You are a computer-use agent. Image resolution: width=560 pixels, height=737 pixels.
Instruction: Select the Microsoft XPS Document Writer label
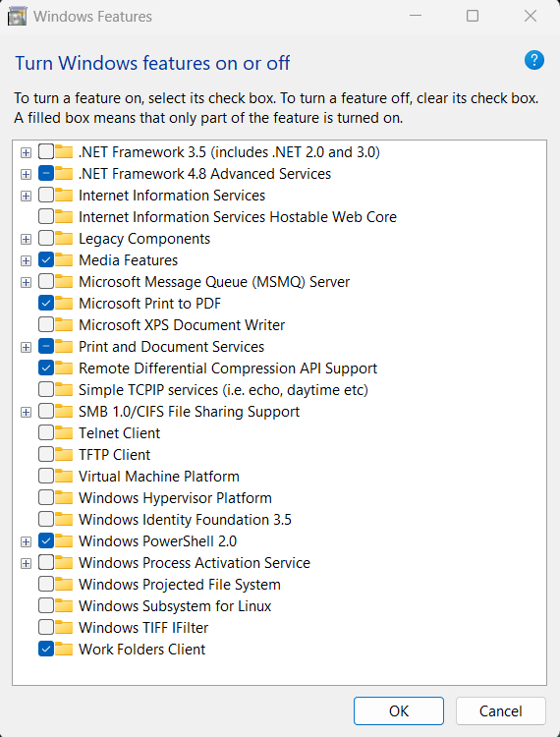coord(182,325)
